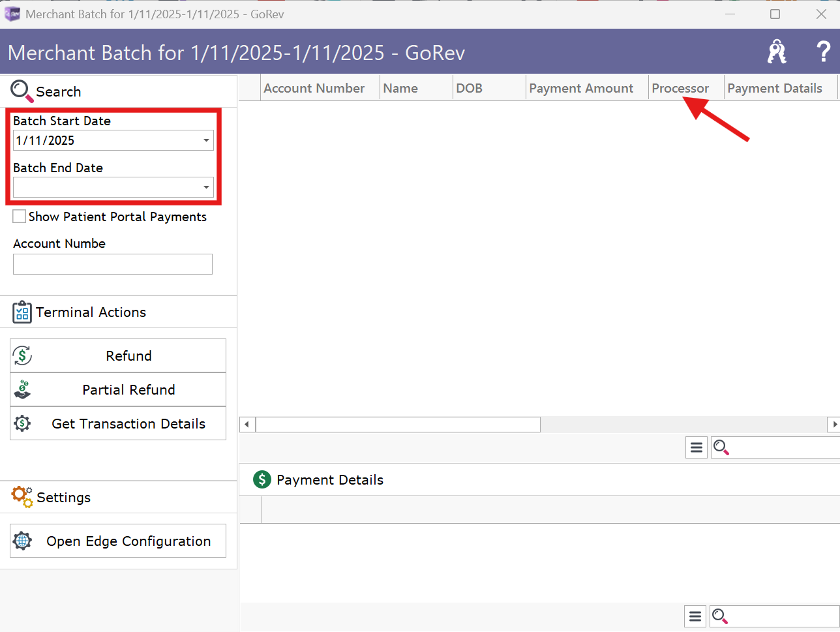Click the Partial Refund button
The height and width of the screenshot is (632, 840).
(118, 389)
